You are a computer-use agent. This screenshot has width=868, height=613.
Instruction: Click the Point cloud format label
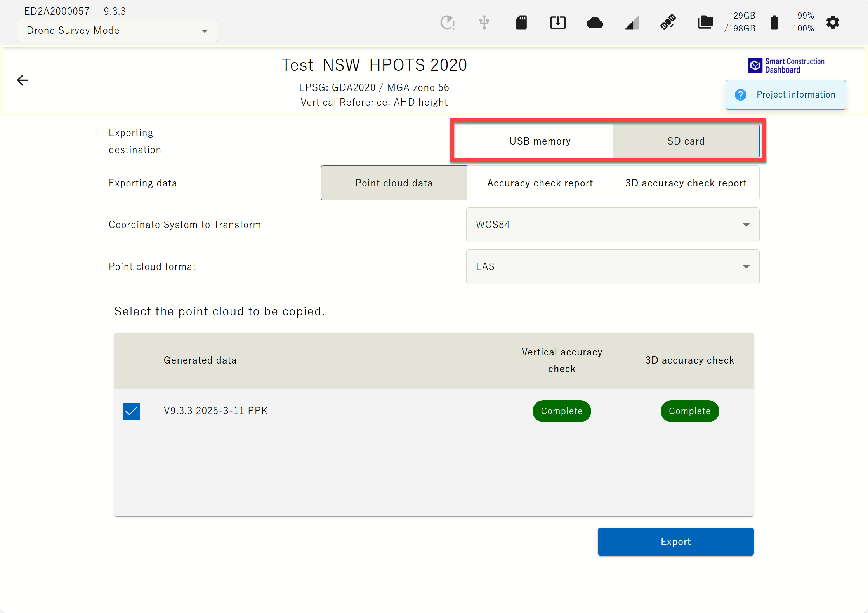point(152,266)
